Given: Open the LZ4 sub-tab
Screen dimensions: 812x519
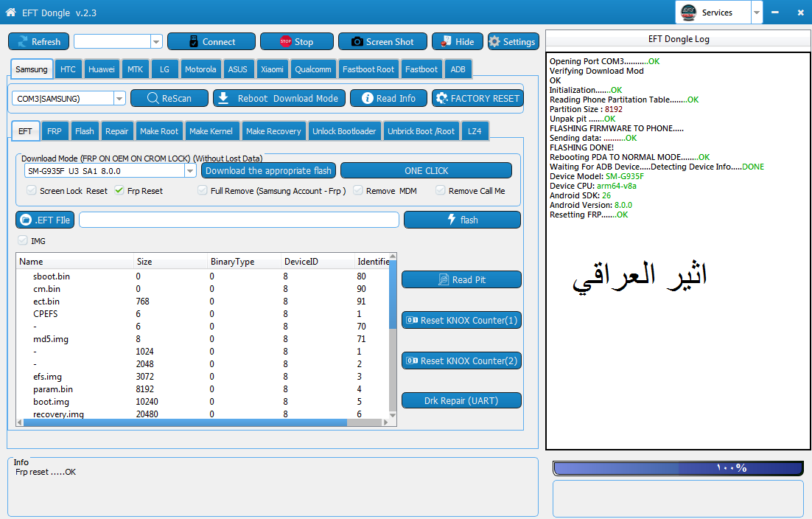Looking at the screenshot, I should point(475,131).
